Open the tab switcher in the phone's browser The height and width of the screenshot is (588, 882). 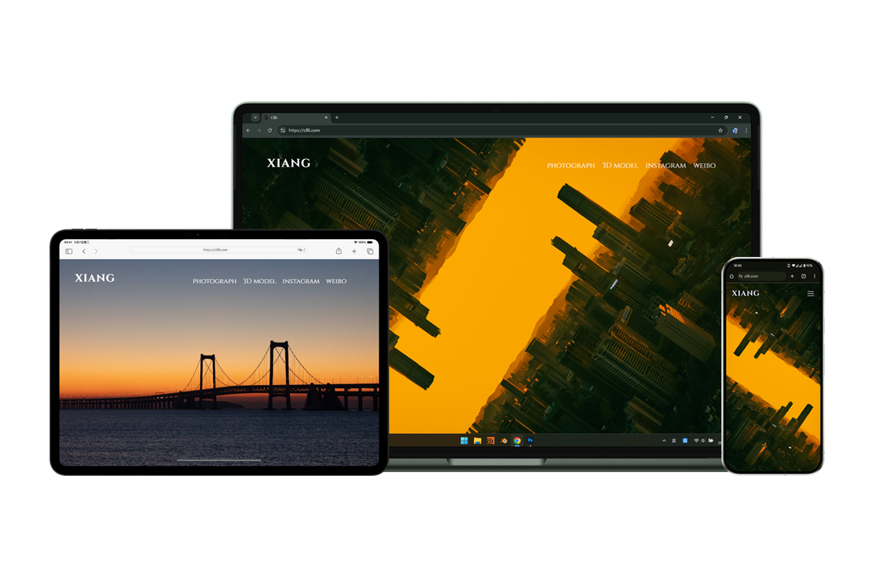pos(804,276)
